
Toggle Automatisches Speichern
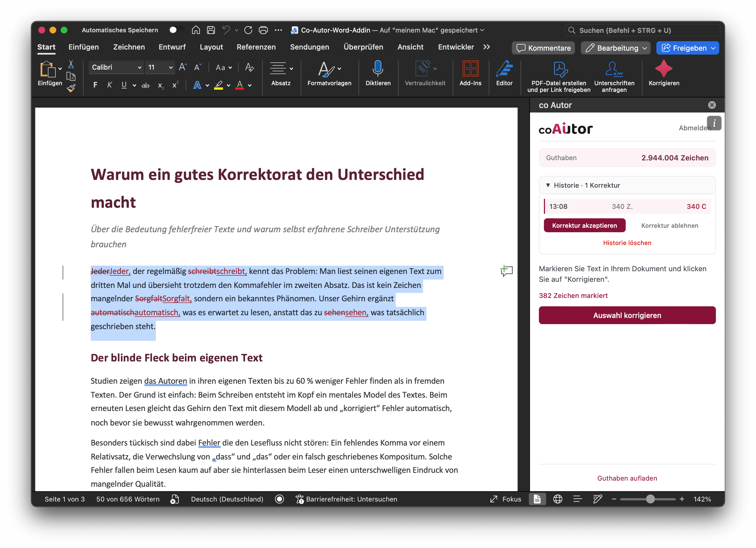[177, 30]
